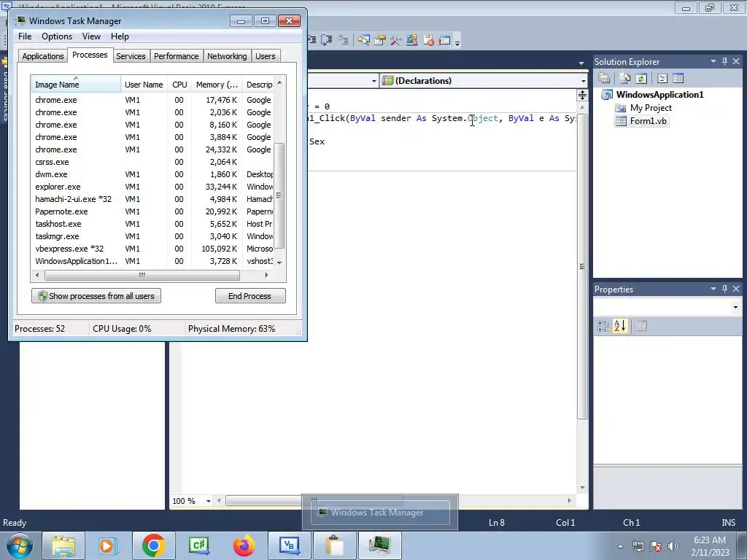Viewport: 747px width, 560px height.
Task: Click the End Process button
Action: (x=250, y=296)
